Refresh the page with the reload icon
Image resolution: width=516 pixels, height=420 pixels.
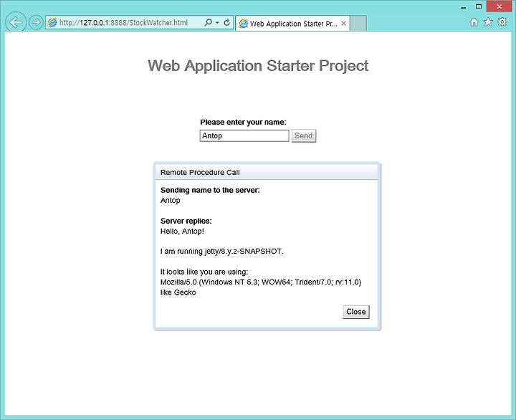(226, 22)
